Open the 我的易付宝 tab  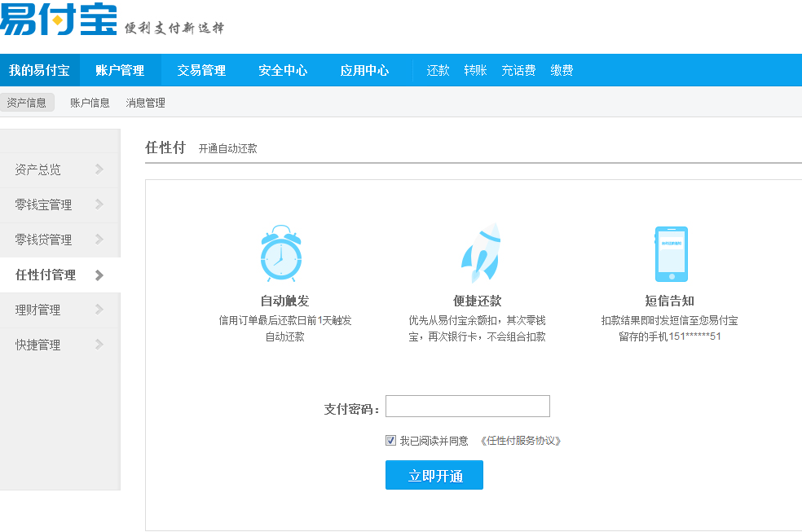click(x=39, y=70)
